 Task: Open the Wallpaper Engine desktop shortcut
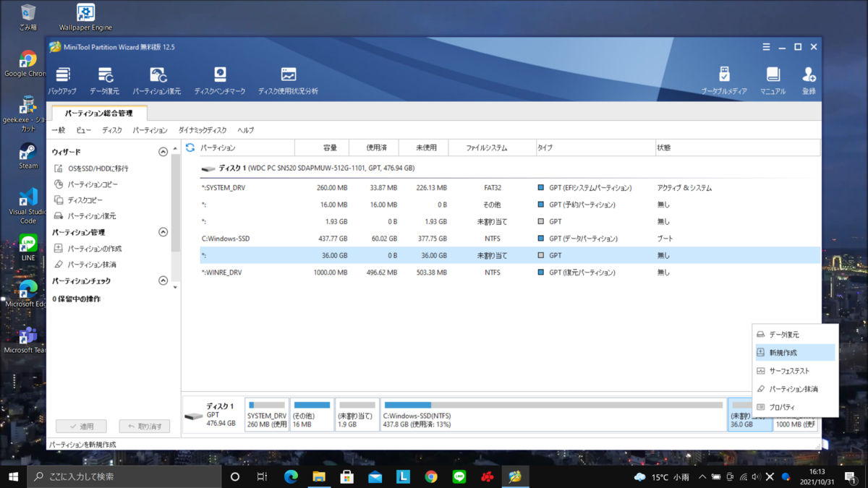click(x=85, y=17)
